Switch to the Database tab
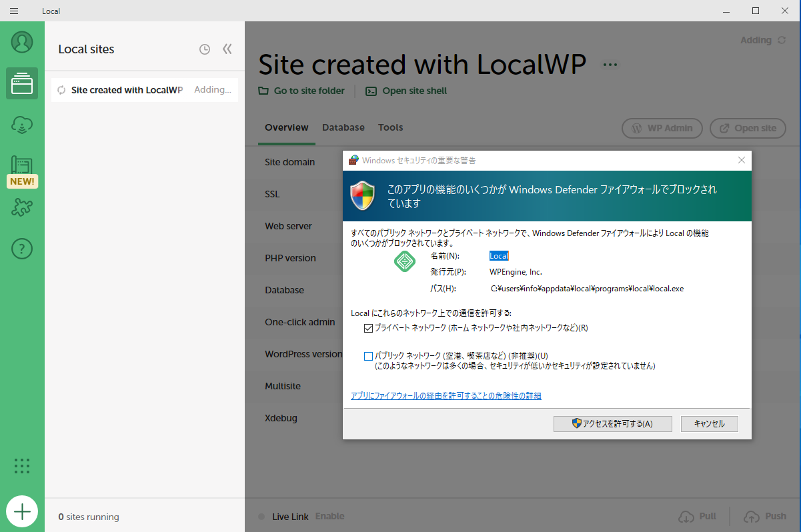 343,127
